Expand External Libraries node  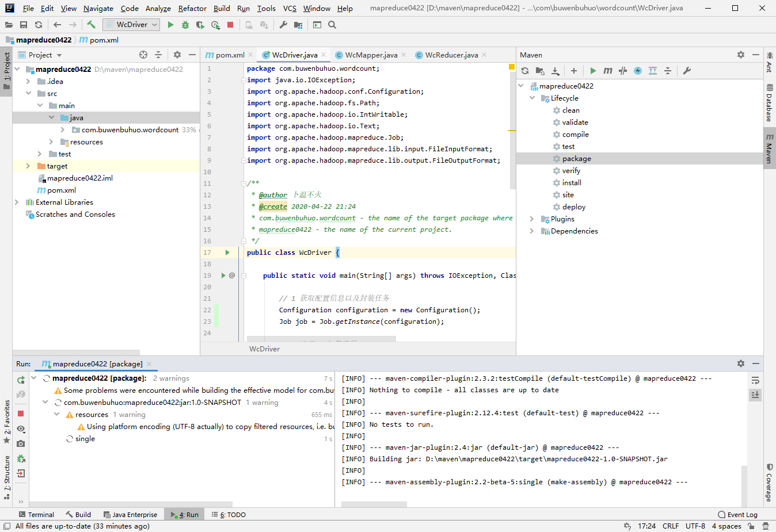(x=17, y=202)
